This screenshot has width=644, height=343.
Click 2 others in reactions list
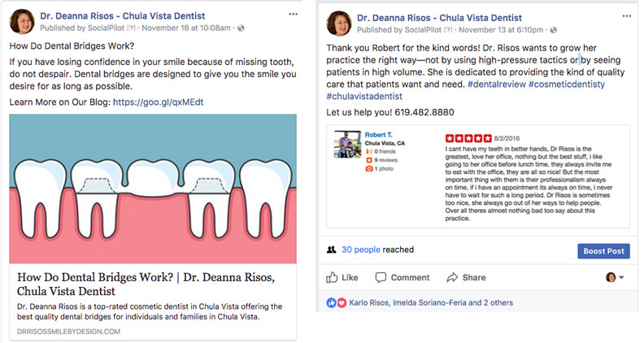[x=498, y=302]
